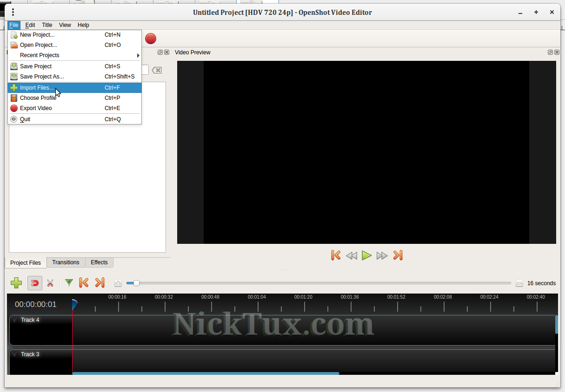Open the Effects tab
Viewport: 565px width, 392px height.
pos(99,262)
